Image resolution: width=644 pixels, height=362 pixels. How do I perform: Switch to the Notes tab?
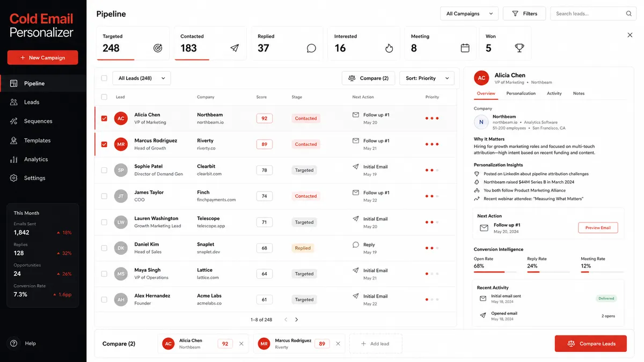tap(579, 93)
